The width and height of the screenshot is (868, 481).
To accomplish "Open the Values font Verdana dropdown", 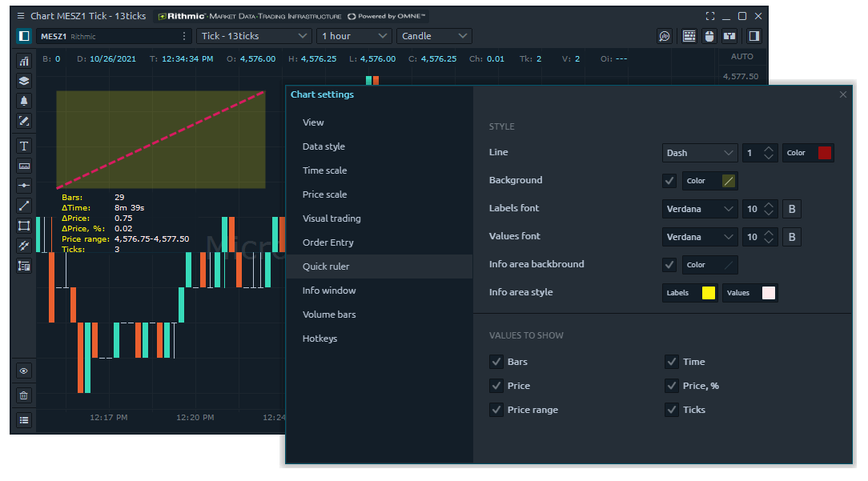I will point(700,237).
